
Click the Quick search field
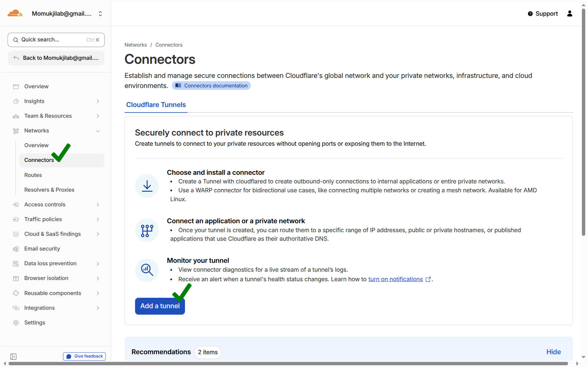(x=56, y=40)
